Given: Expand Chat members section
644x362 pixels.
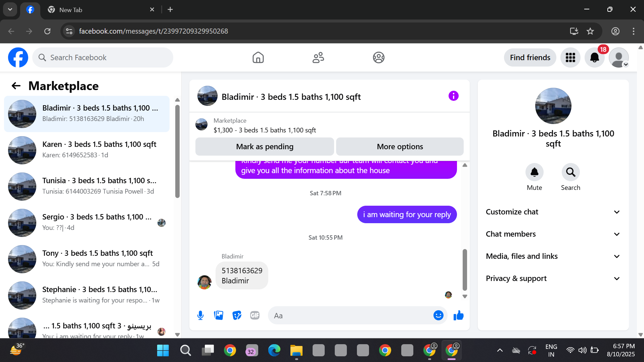Looking at the screenshot, I should [553, 234].
